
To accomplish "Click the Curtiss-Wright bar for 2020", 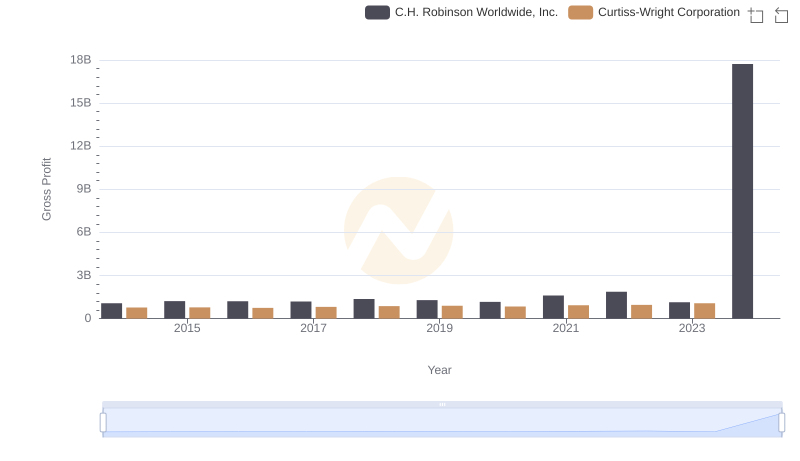I will point(515,312).
